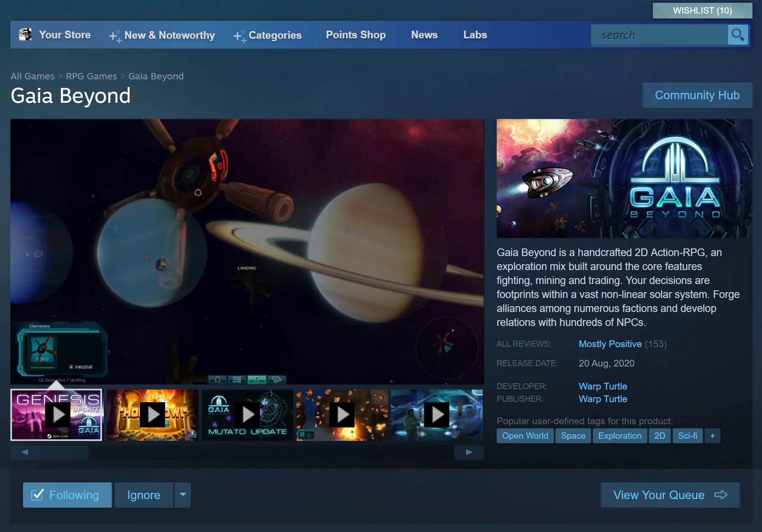Viewport: 762px width, 532px height.
Task: Click the thumbnail strip scrollbar handle
Action: tap(65, 452)
